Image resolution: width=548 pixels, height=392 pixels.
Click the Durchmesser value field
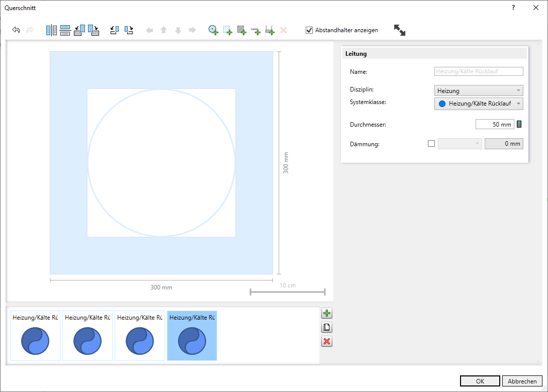[x=495, y=124]
